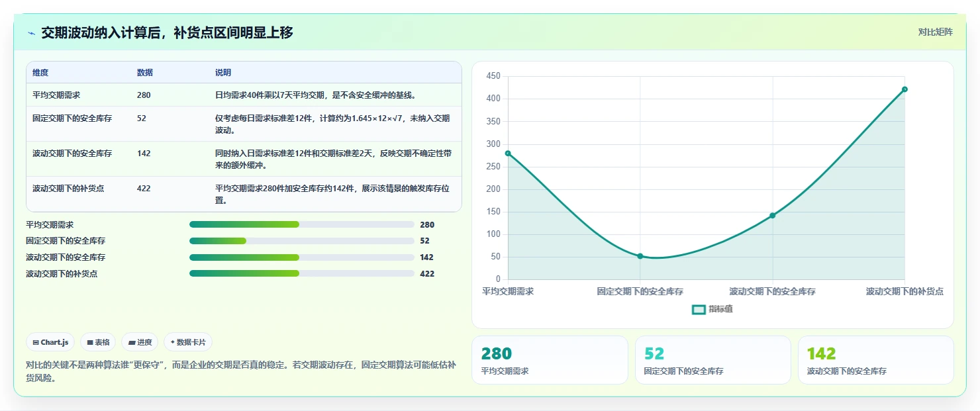Click the 维度 column header

click(40, 72)
